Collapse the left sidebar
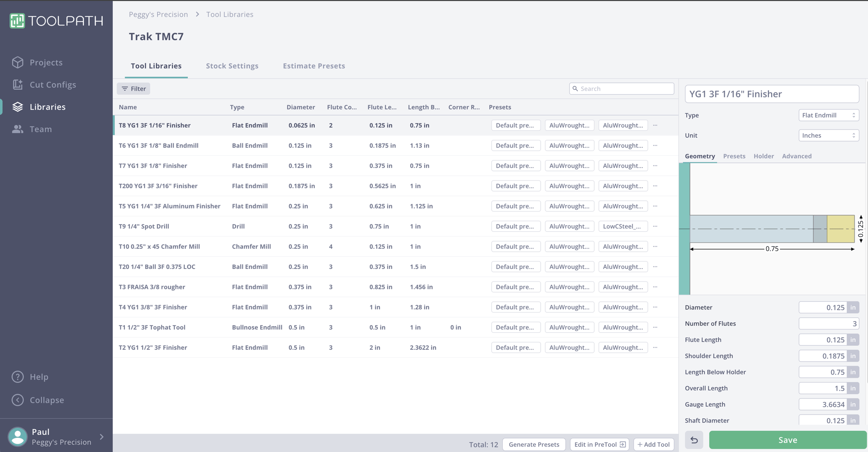This screenshot has width=868, height=452. coord(46,400)
